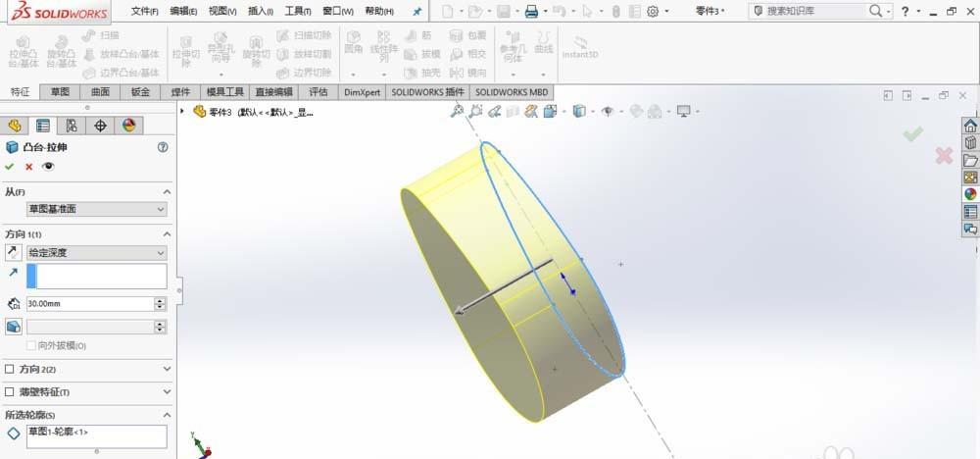
Task: Open help for 凸台-拉伸 feature
Action: (x=163, y=147)
